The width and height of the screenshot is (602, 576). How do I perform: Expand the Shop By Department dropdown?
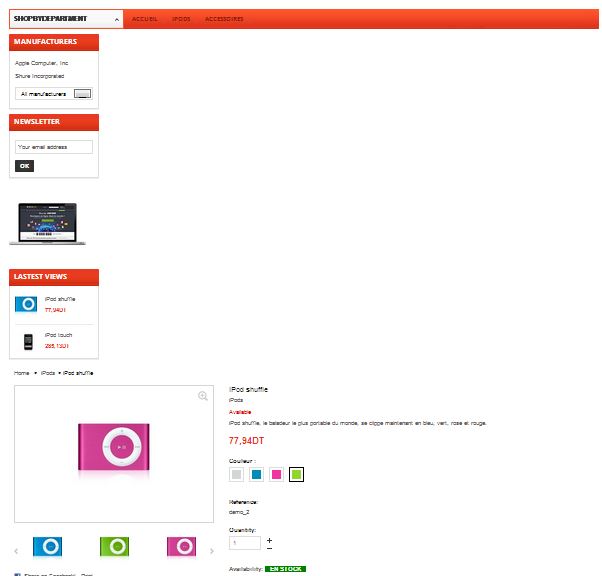click(66, 19)
